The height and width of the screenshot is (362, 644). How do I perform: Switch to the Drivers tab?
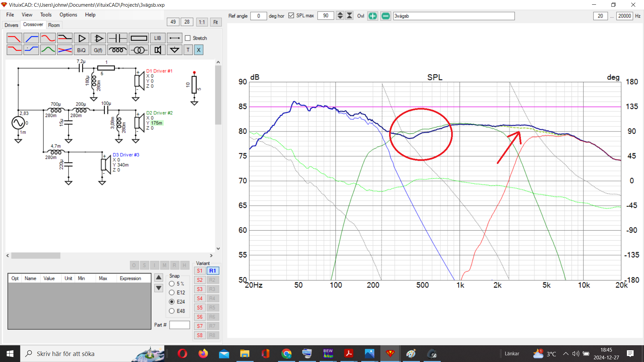tap(11, 25)
